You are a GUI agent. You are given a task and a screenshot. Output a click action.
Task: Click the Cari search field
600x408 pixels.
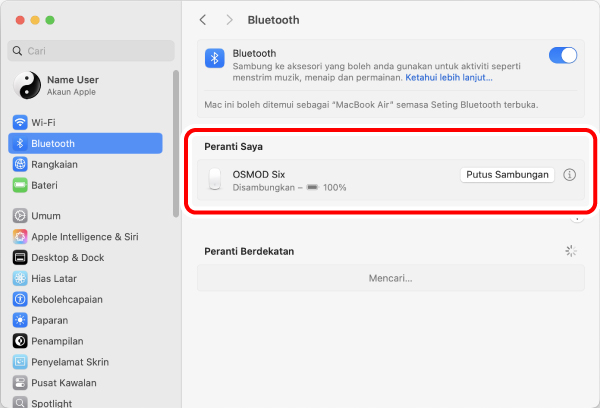coord(90,50)
